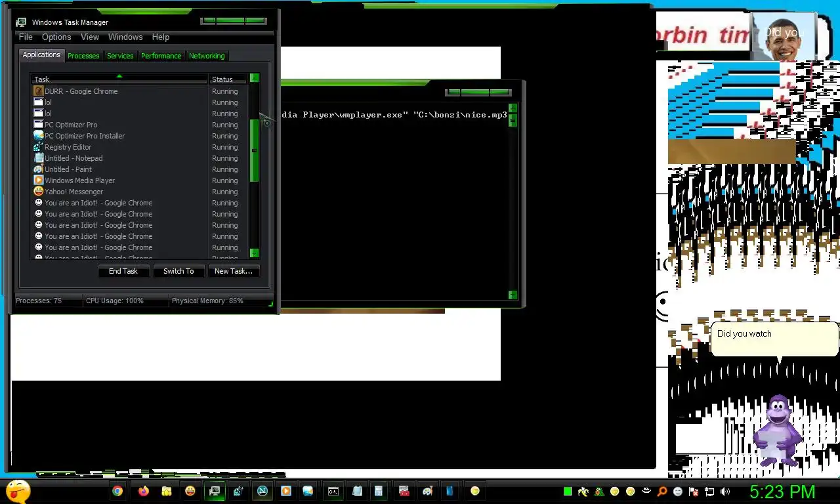Viewport: 840px width, 504px height.
Task: Click the banana tray icon
Action: point(583,492)
